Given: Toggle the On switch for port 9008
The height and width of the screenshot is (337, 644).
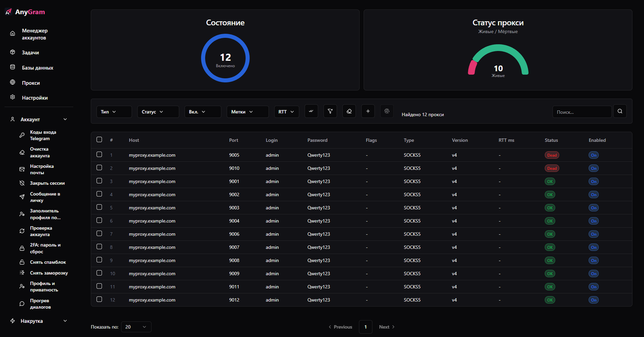Looking at the screenshot, I should pyautogui.click(x=594, y=260).
